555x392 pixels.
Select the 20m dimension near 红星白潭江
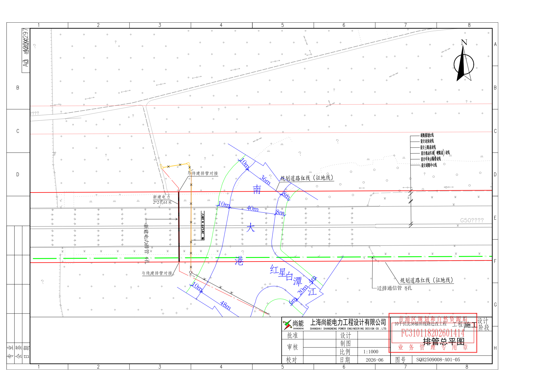pos(302,290)
